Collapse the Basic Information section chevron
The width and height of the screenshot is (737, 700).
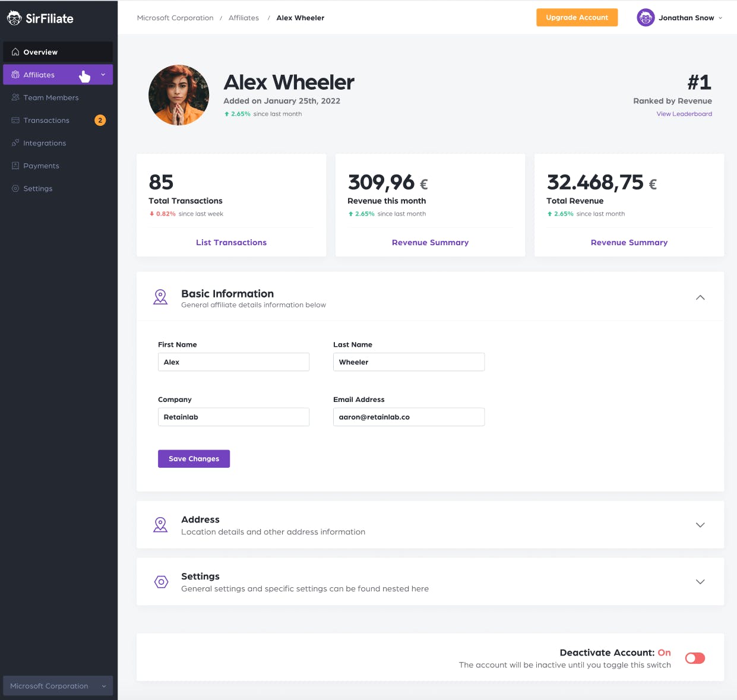coord(700,297)
